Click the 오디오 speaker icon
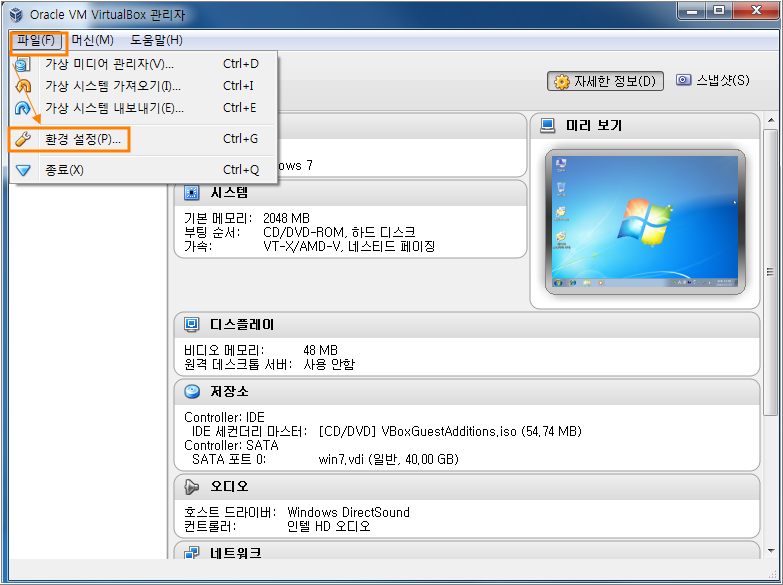This screenshot has height=585, width=783. 192,486
